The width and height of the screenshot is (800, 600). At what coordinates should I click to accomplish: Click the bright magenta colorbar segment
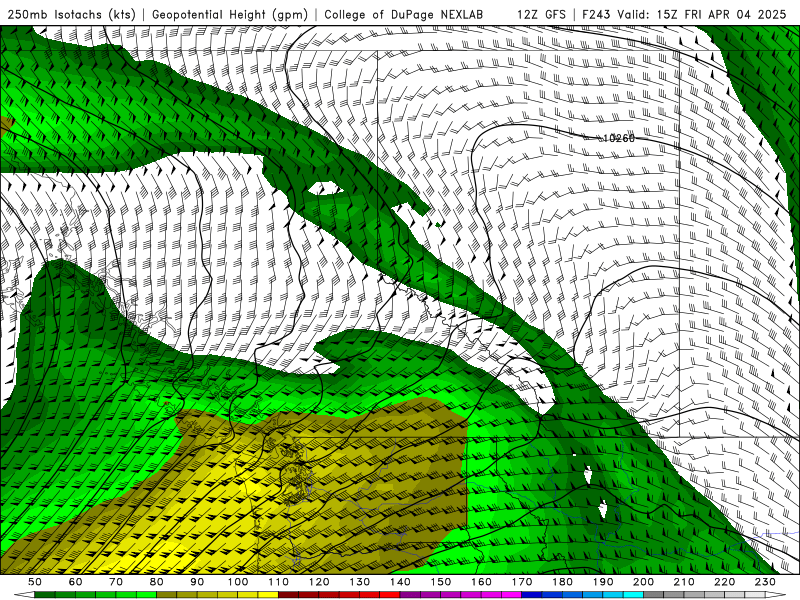click(512, 595)
